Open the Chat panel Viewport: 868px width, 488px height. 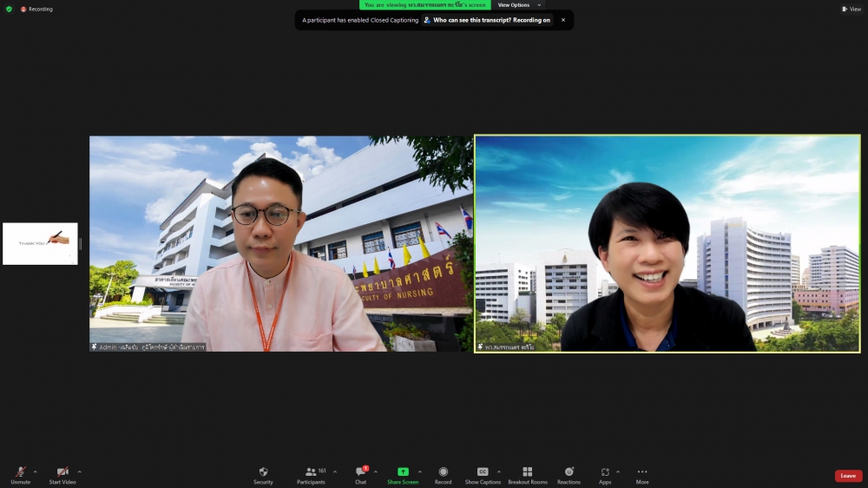(360, 473)
